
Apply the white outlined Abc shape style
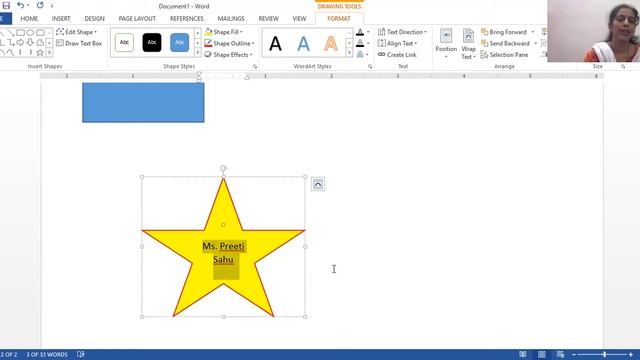point(124,42)
